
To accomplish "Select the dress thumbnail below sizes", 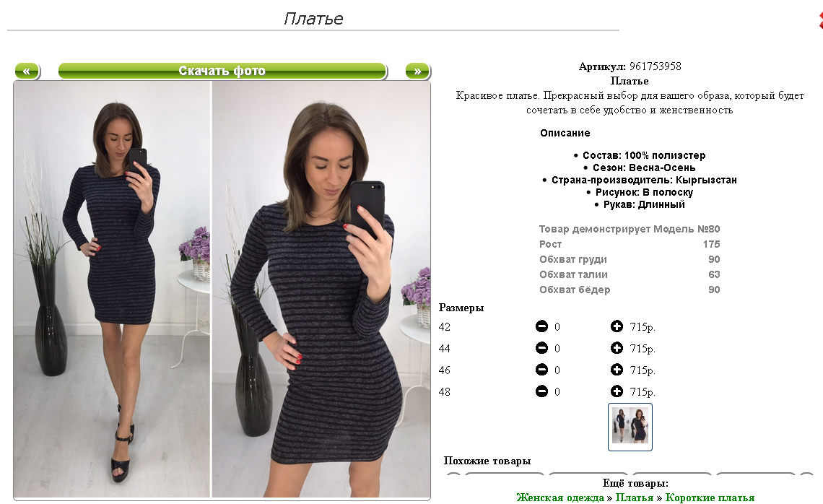I will pos(630,427).
